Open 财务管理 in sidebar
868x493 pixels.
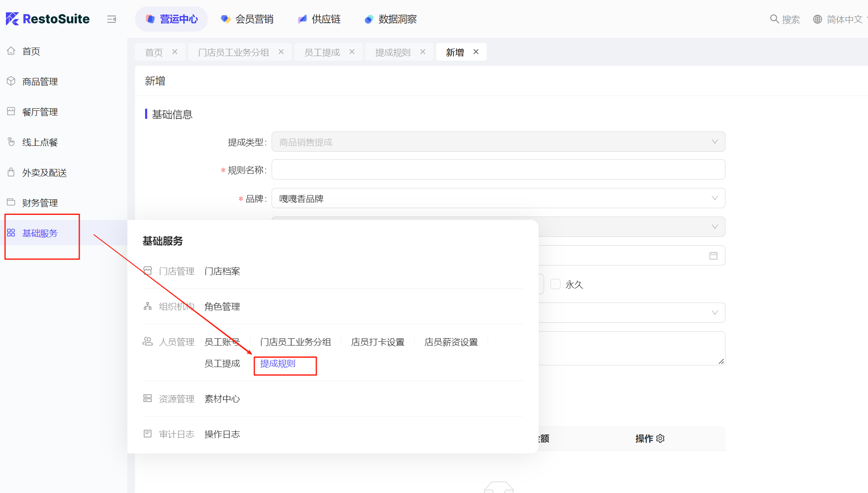tap(40, 203)
